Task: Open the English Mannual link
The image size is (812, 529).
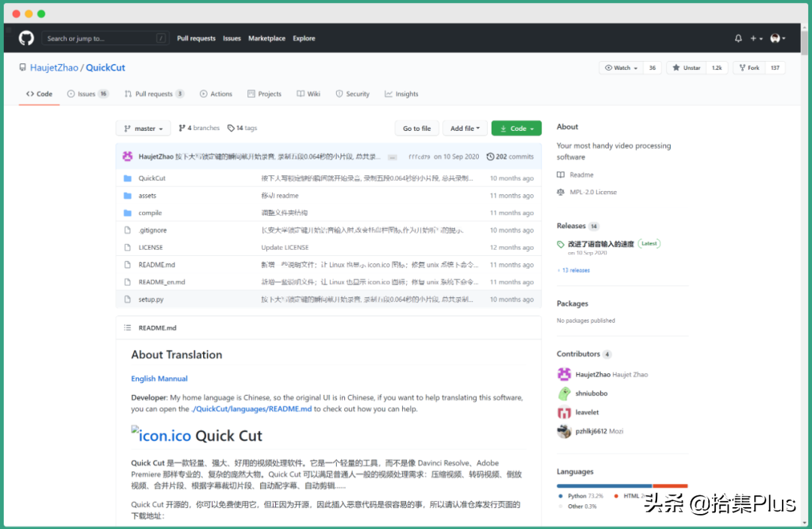Action: pyautogui.click(x=159, y=379)
